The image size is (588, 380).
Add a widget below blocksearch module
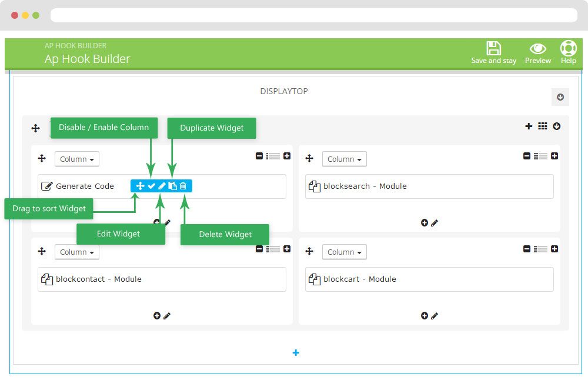(425, 223)
